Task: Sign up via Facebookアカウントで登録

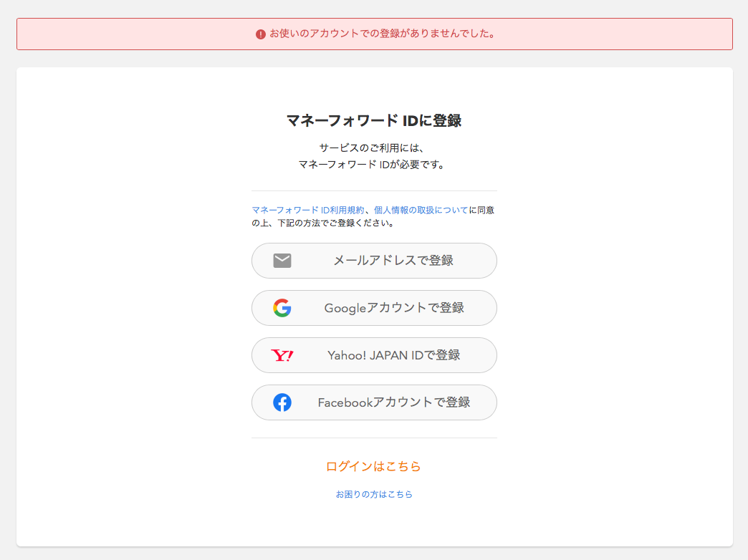Action: (374, 402)
